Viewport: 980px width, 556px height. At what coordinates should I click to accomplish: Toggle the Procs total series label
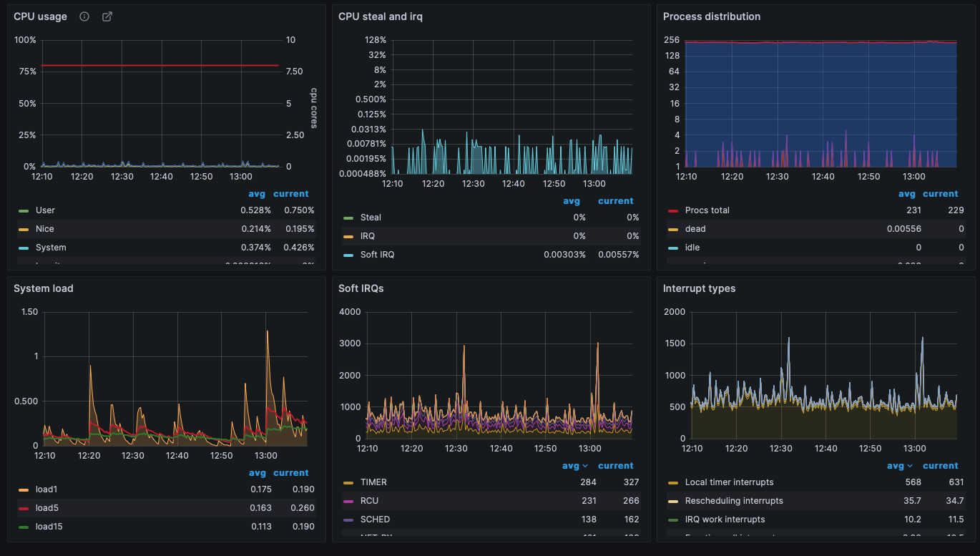[x=707, y=210]
